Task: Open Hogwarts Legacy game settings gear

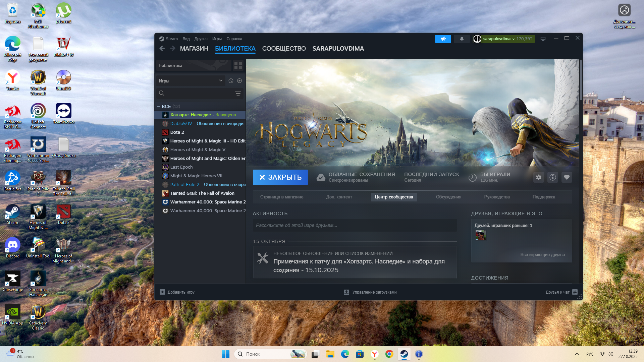Action: coord(538,177)
